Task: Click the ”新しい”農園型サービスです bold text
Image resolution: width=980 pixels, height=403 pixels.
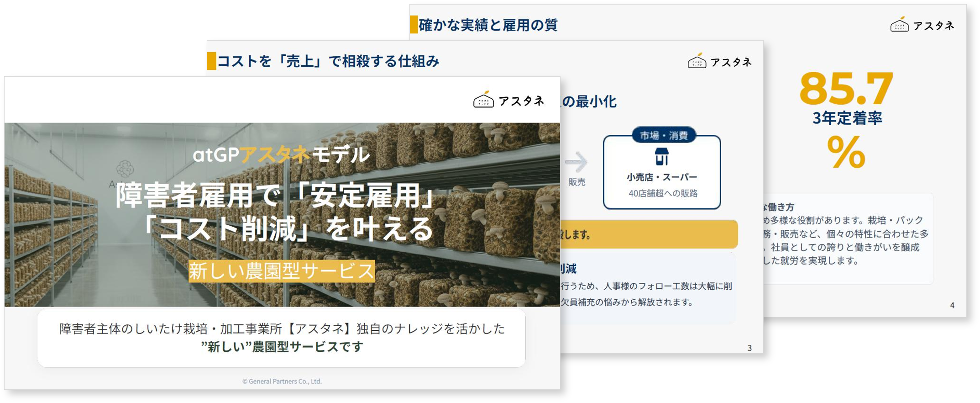Action: 282,347
